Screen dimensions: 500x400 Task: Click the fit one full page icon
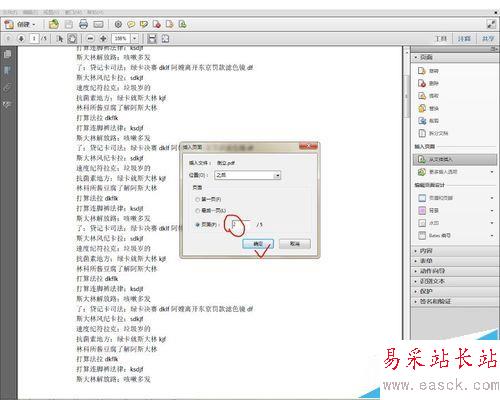(165, 39)
